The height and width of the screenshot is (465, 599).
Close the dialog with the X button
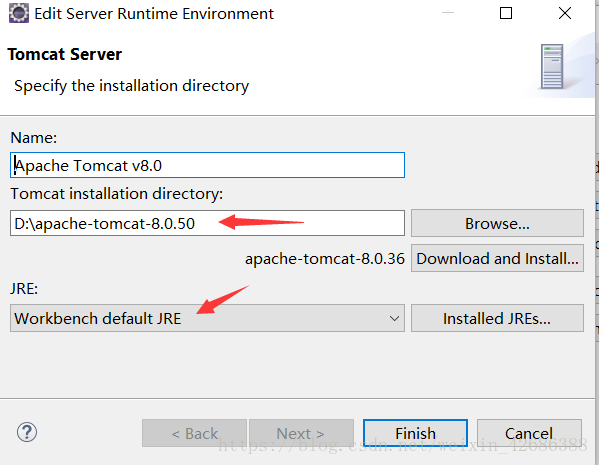pyautogui.click(x=565, y=13)
